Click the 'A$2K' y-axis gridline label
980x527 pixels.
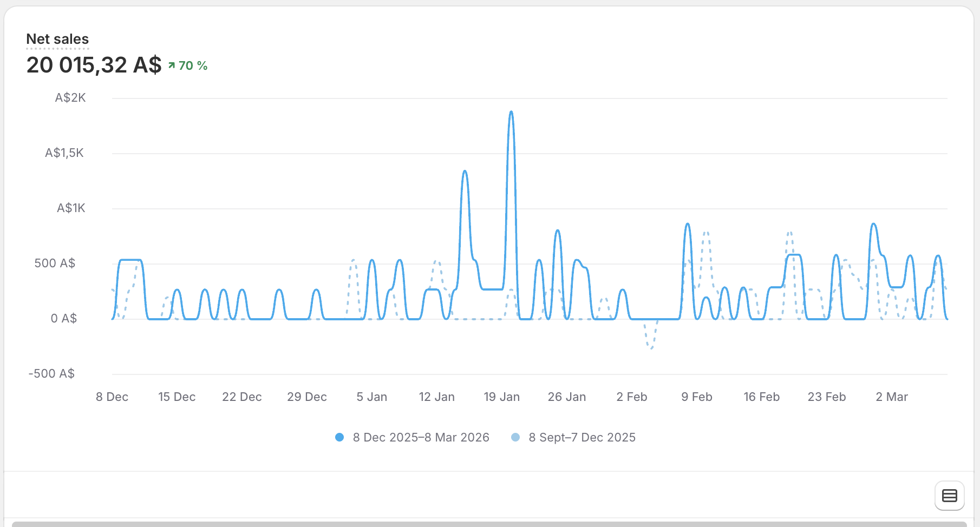(x=71, y=97)
